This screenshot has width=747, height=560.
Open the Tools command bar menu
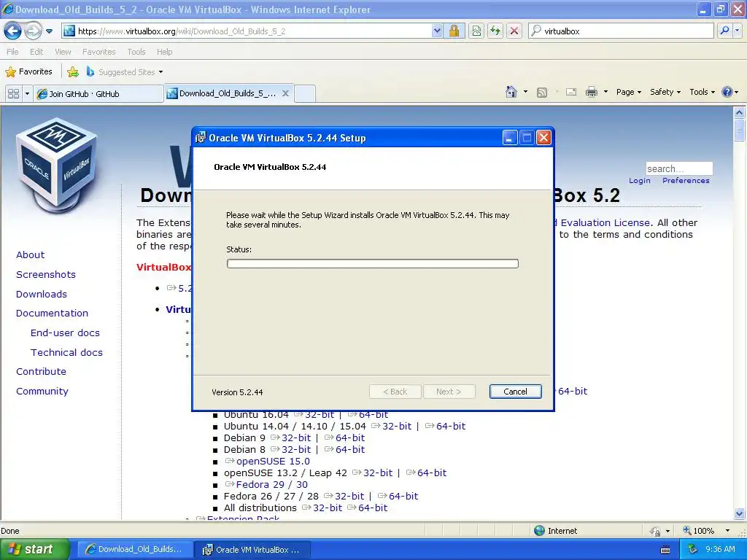(703, 92)
